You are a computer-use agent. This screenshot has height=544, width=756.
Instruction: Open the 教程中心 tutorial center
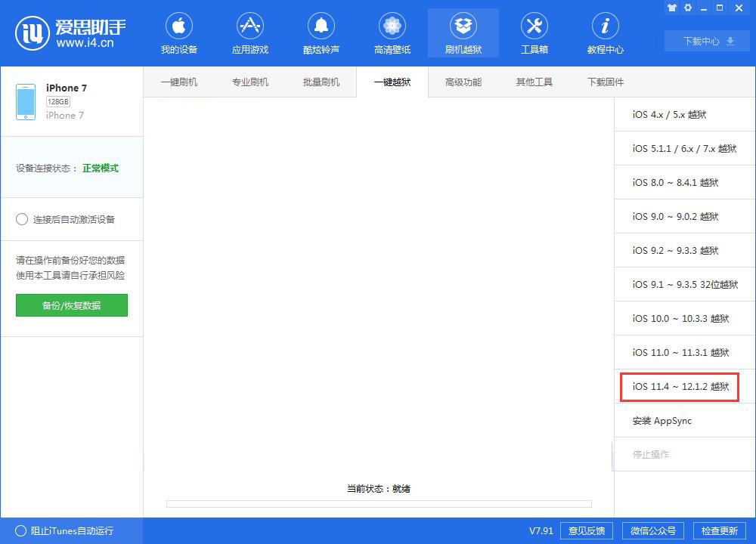605,32
